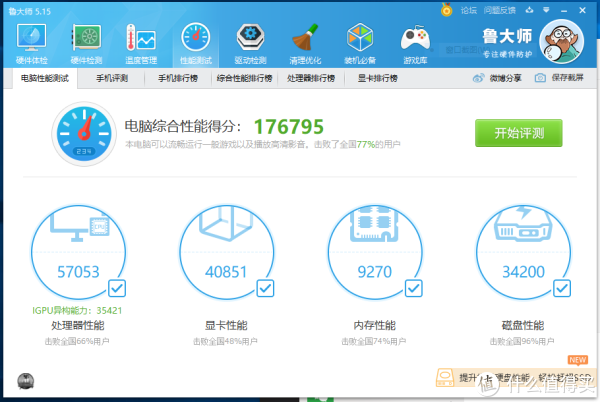This screenshot has height=402, width=600.
Task: Open the 问题反馈 feedback link
Action: tap(500, 10)
